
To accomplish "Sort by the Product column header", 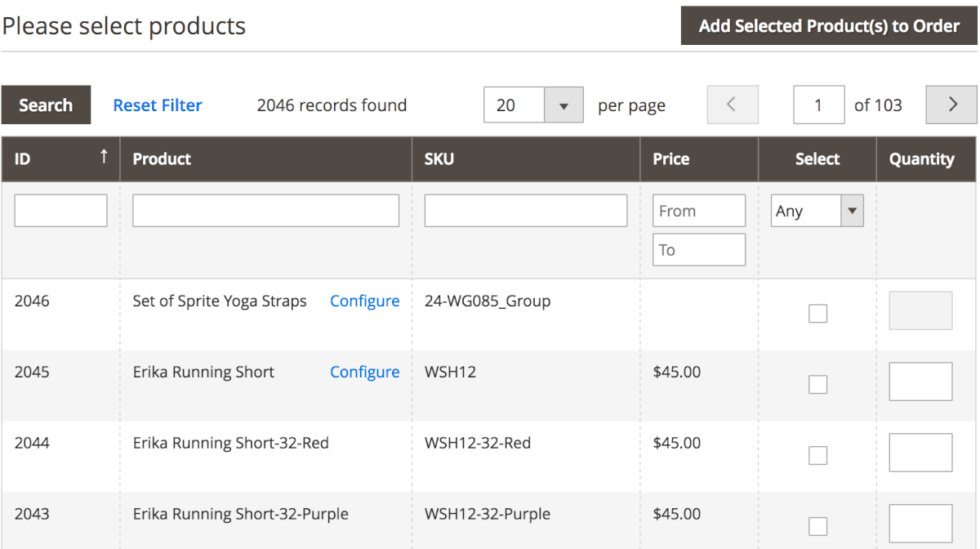I will click(x=162, y=159).
